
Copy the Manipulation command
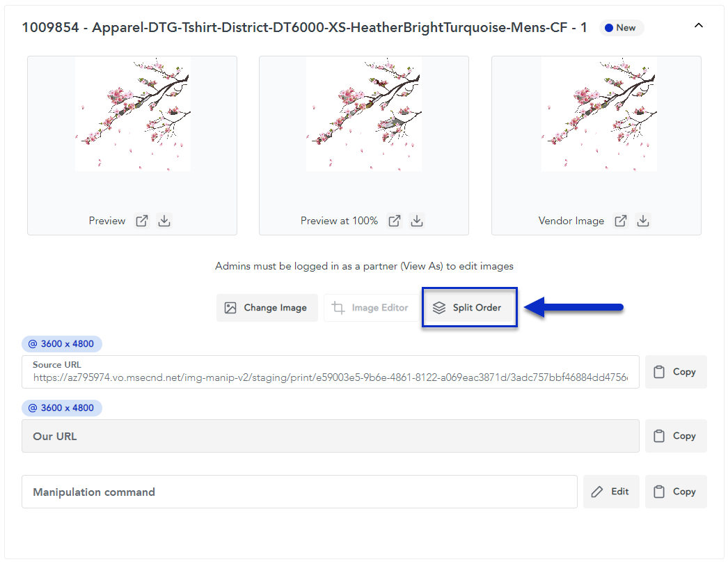[675, 492]
